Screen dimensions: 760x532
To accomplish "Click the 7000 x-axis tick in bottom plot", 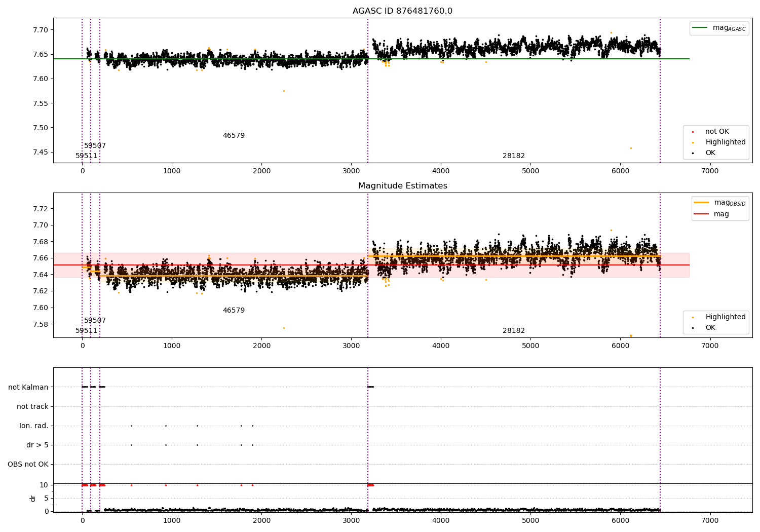I will (x=710, y=520).
